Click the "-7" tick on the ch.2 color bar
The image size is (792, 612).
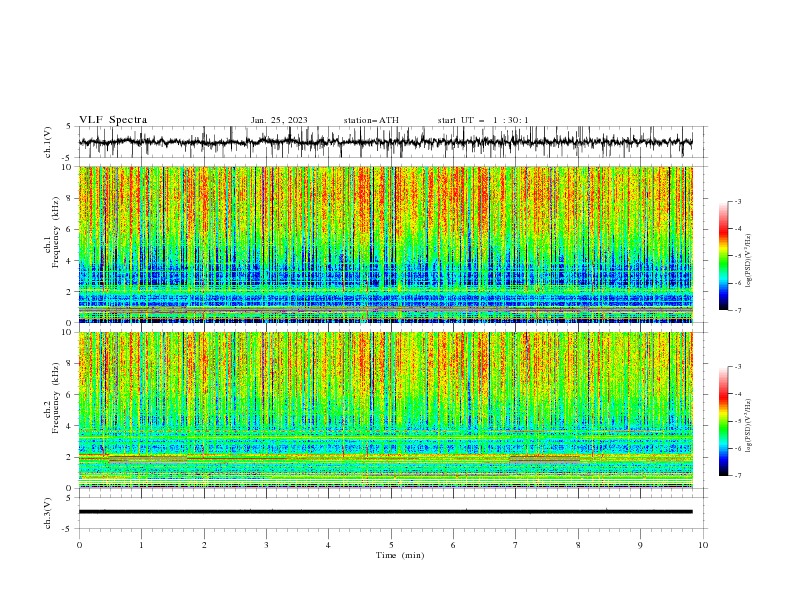(737, 475)
